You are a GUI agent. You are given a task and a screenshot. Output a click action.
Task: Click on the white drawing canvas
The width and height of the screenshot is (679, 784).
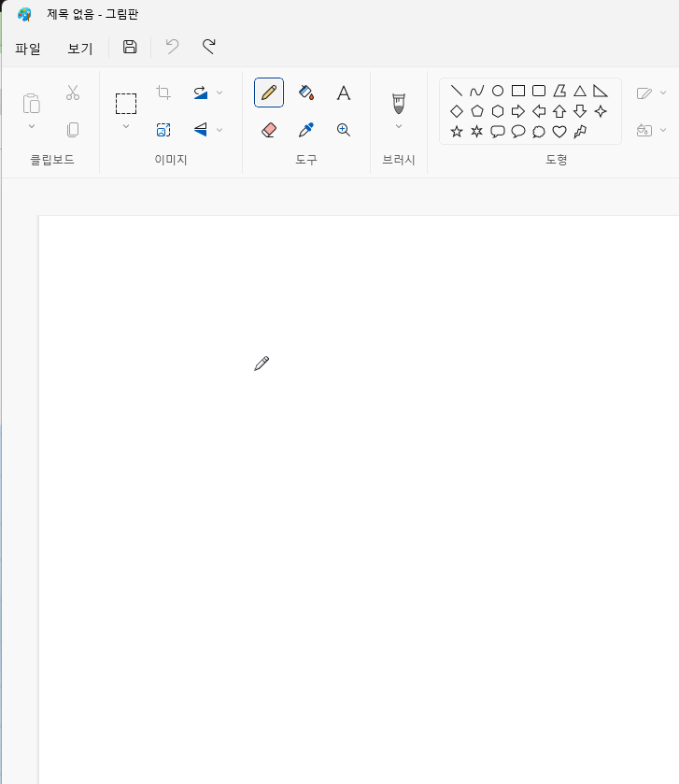(359, 500)
